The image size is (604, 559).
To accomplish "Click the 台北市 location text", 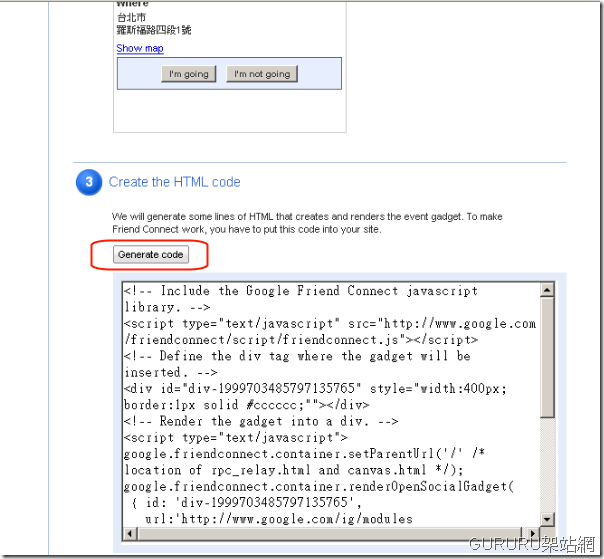I will 131,17.
